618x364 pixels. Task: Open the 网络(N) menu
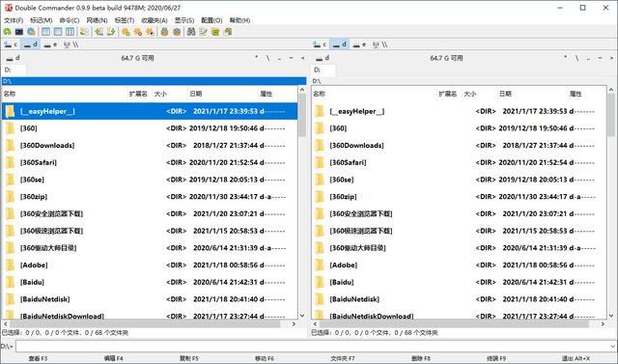click(x=97, y=20)
